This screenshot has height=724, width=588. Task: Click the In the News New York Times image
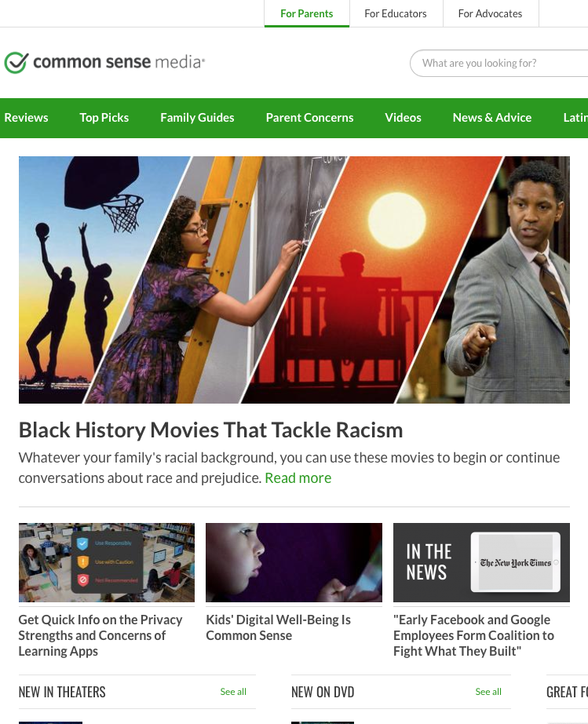coord(481,562)
